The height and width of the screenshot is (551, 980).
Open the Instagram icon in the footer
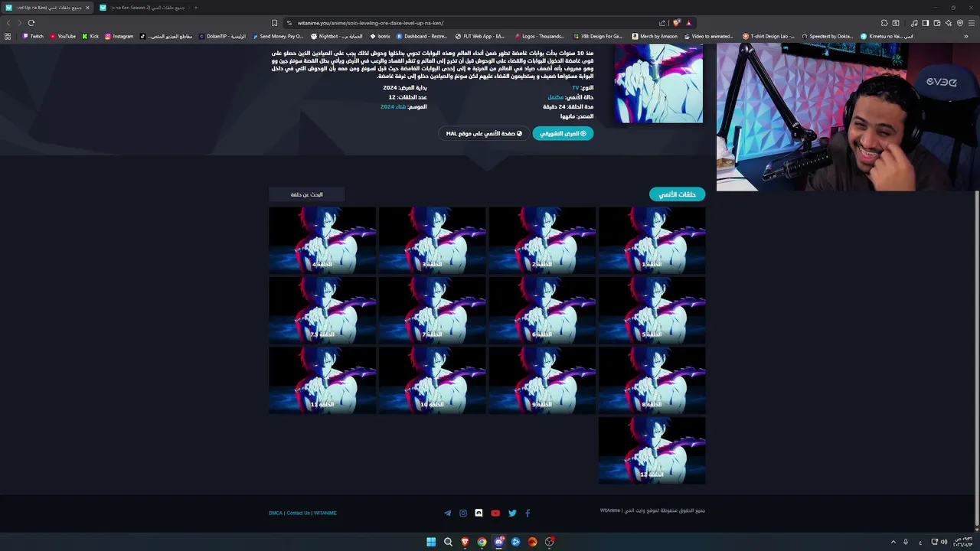[463, 513]
